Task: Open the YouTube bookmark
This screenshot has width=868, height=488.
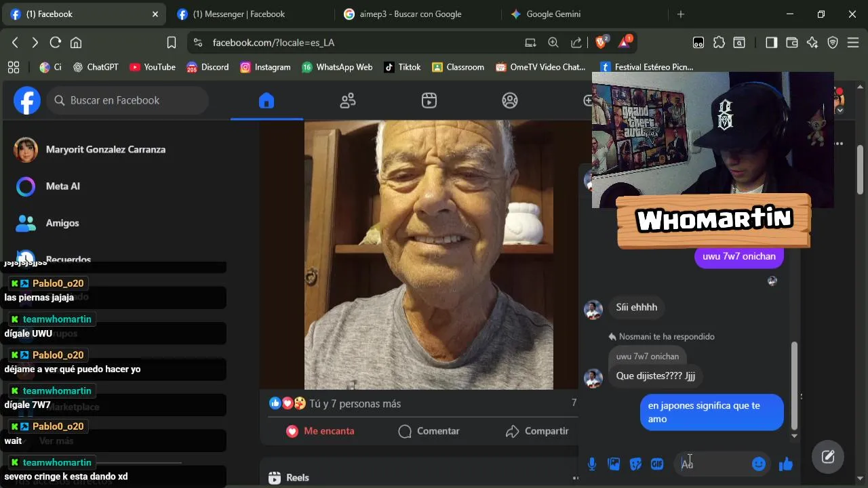Action: (x=153, y=67)
